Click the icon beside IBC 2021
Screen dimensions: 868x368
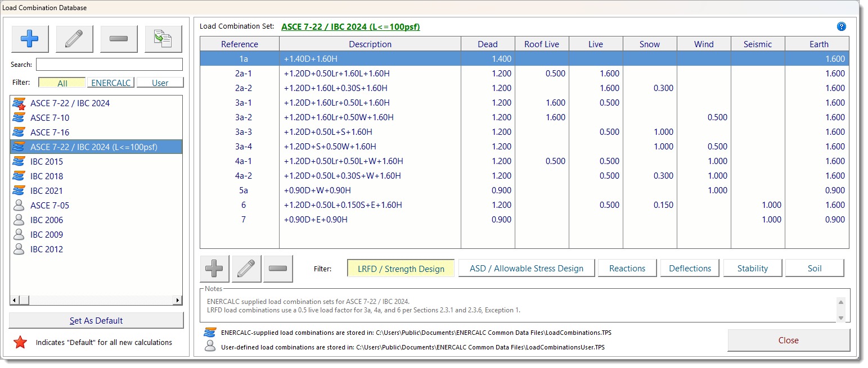coord(20,191)
